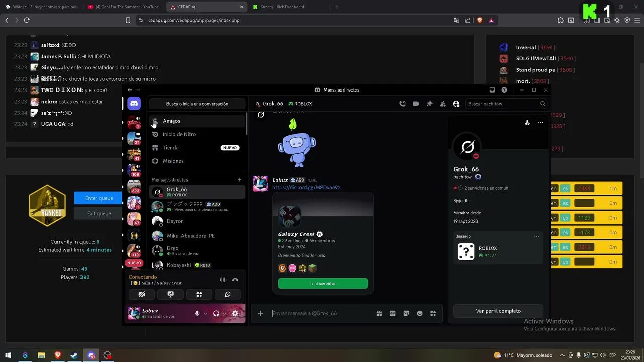
Task: Start a video call with Grok_66
Action: (416, 104)
